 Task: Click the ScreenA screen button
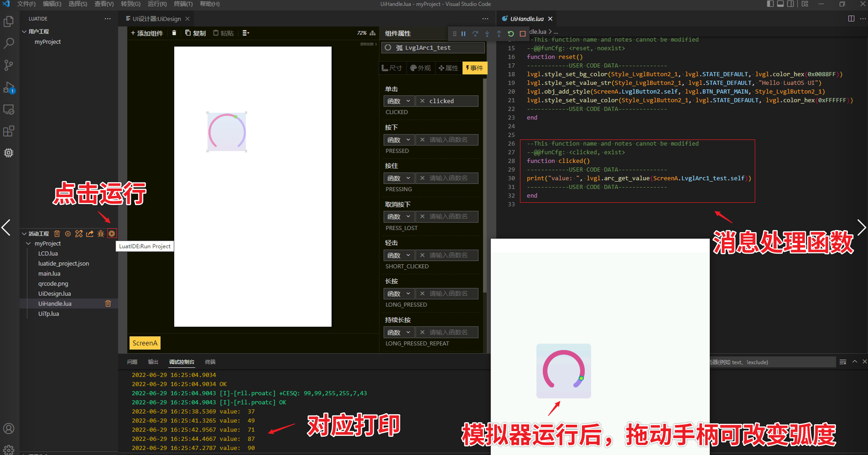pyautogui.click(x=145, y=343)
